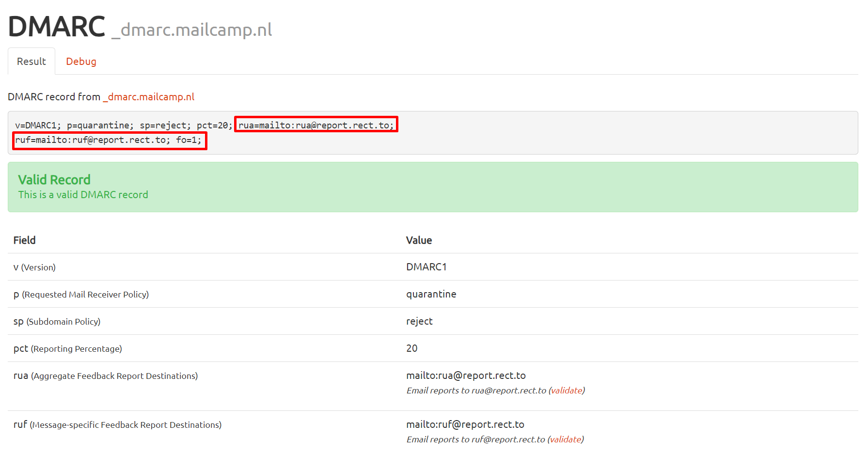Click the Value column header
Screen dimensions: 868x454
tap(419, 240)
